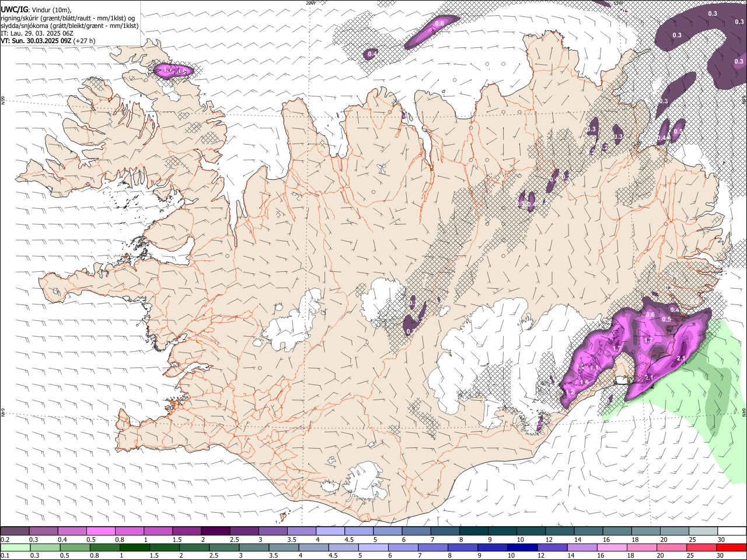The height and width of the screenshot is (560, 747).
Task: Pick pale green 0.1 swatch in lower legend
Action: tap(15, 547)
